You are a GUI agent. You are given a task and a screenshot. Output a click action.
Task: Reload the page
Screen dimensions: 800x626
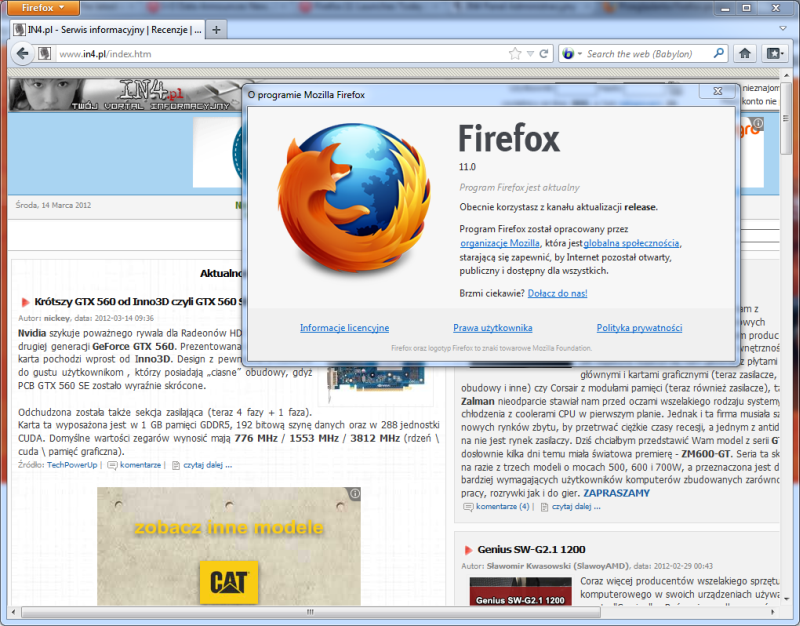click(x=544, y=54)
